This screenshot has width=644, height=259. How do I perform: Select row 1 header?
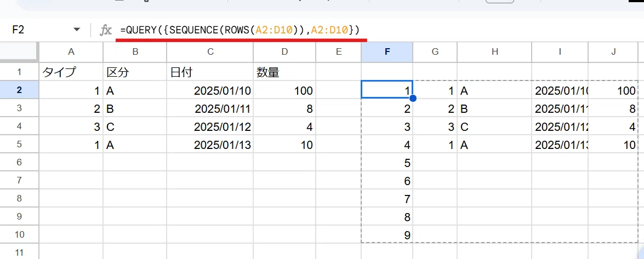pyautogui.click(x=19, y=72)
